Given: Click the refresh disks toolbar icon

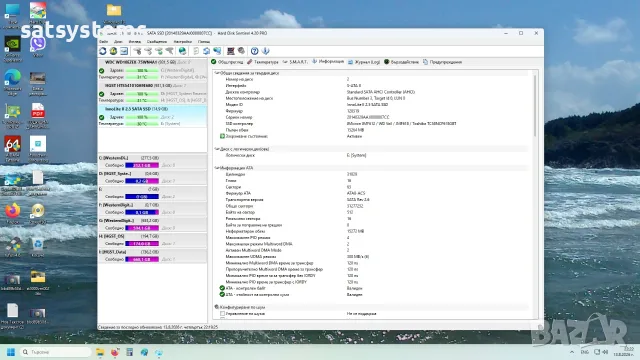Looking at the screenshot, I should (x=103, y=51).
